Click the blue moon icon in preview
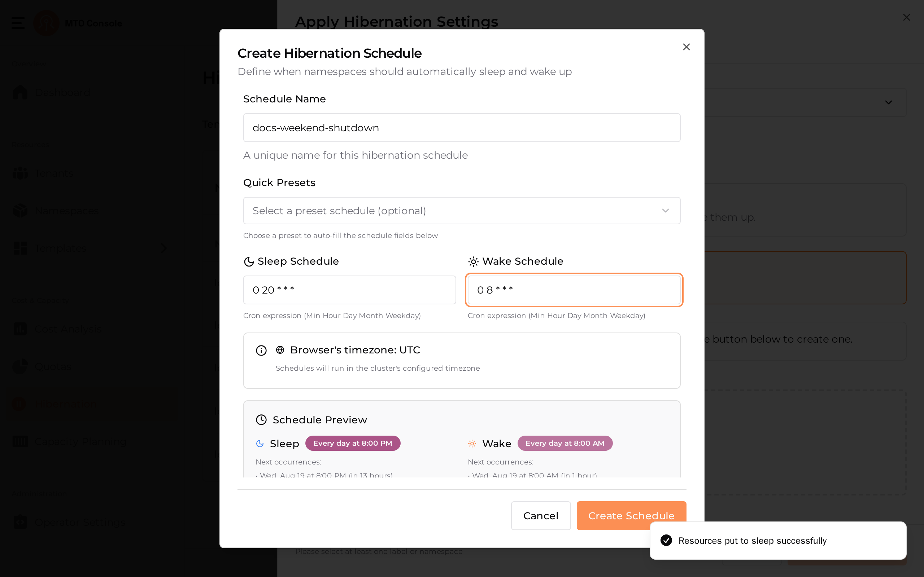Screen dimensions: 924x577 (260, 444)
